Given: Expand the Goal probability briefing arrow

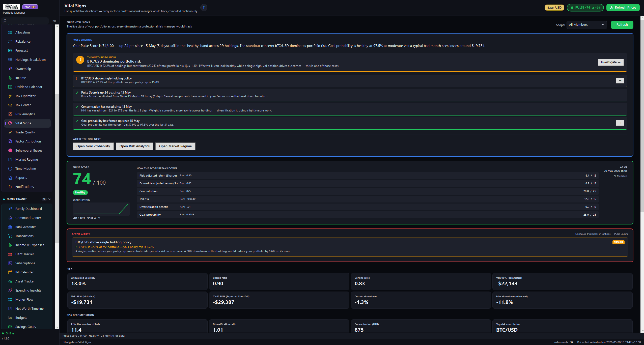Looking at the screenshot, I should point(620,123).
